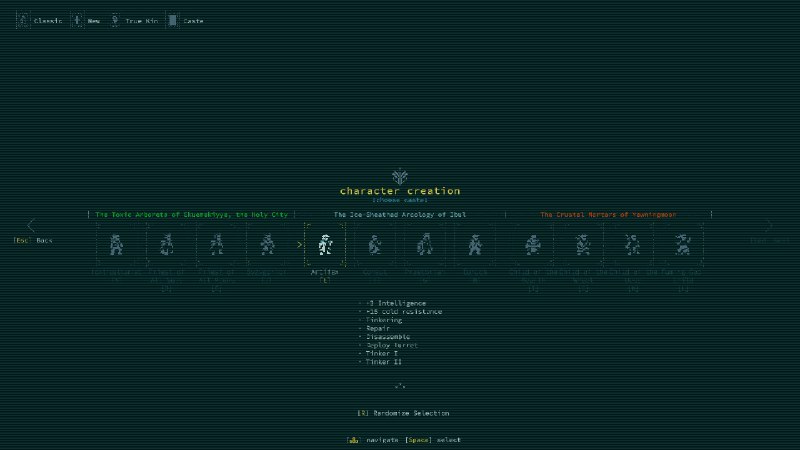Choose the Syzygyrior caste portrait

[x=267, y=244]
